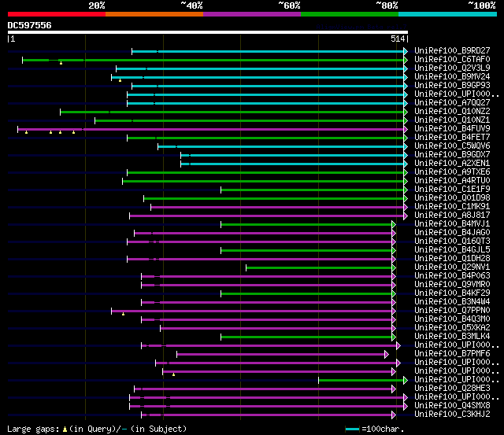Image resolution: width=504 pixels, height=435 pixels.
Task: Open hit UniRef100_C6TAF0
Action: [x=452, y=59]
